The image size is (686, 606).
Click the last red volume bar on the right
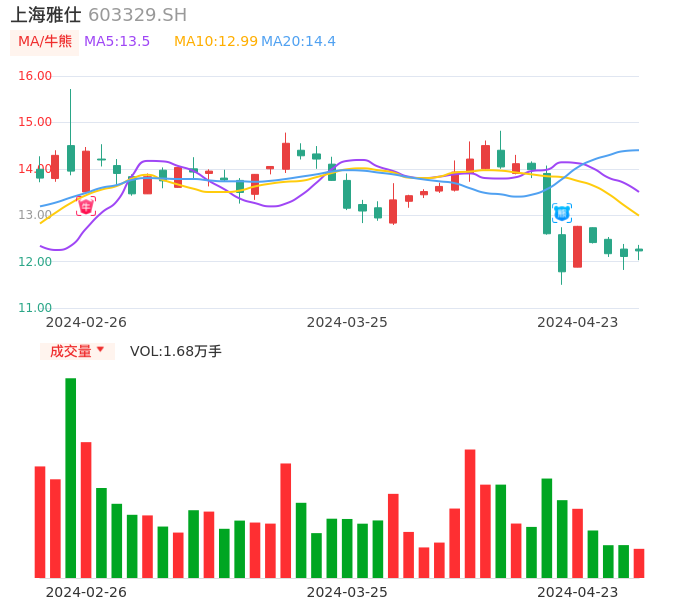(639, 563)
